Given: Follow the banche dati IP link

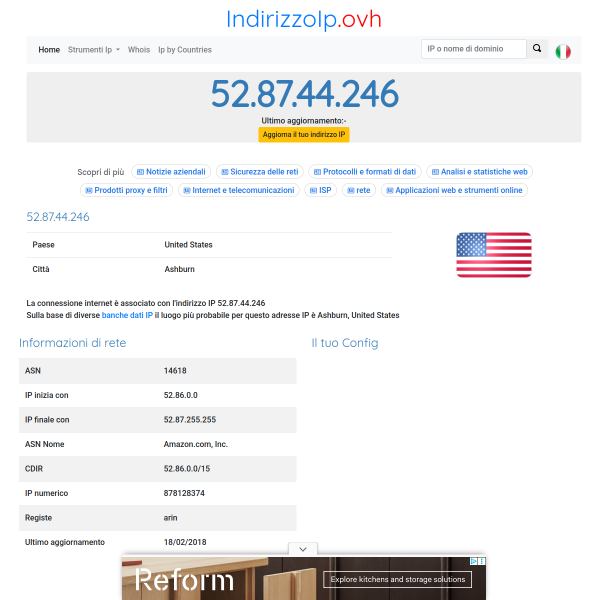Looking at the screenshot, I should coord(127,315).
